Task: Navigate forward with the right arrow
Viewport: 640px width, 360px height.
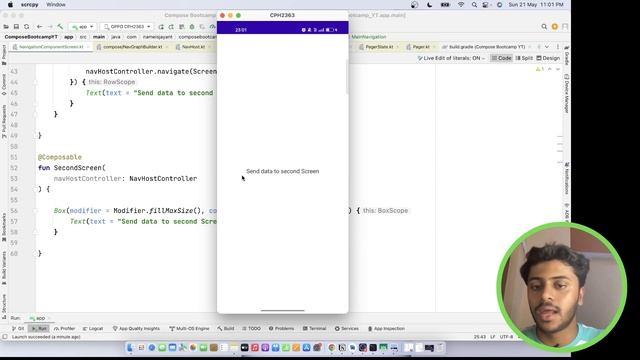Action: (x=50, y=27)
